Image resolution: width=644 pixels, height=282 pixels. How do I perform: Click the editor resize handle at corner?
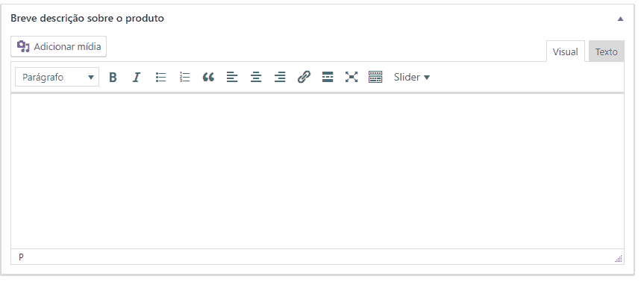pyautogui.click(x=619, y=259)
